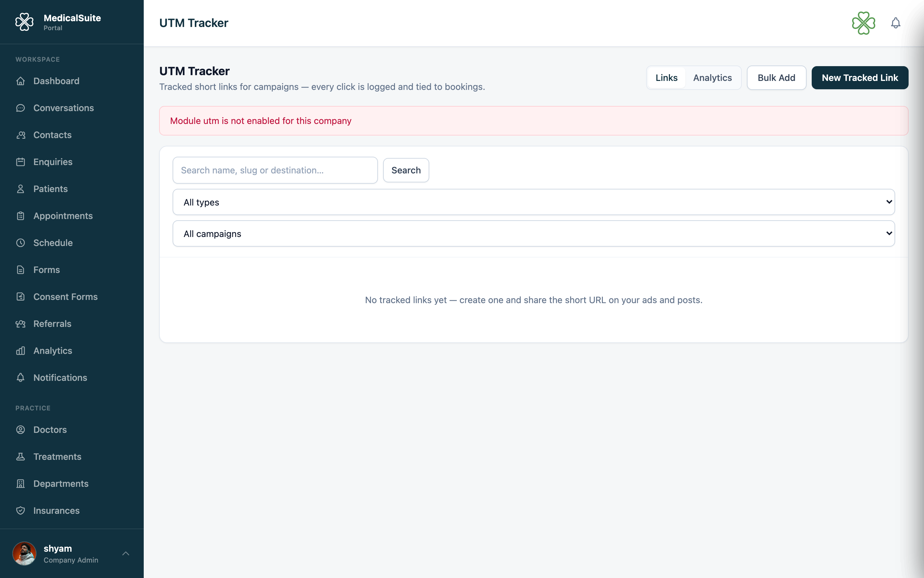Click the shyam user name text

[58, 548]
